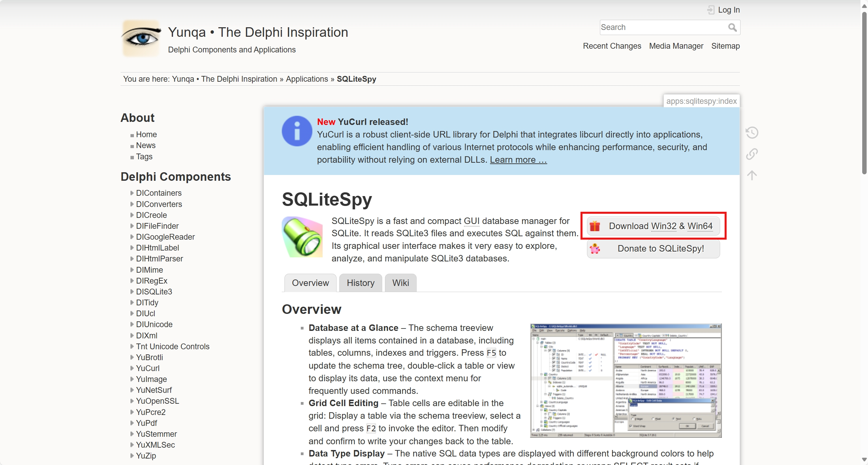Switch to the History tab
The image size is (868, 465).
pos(360,283)
